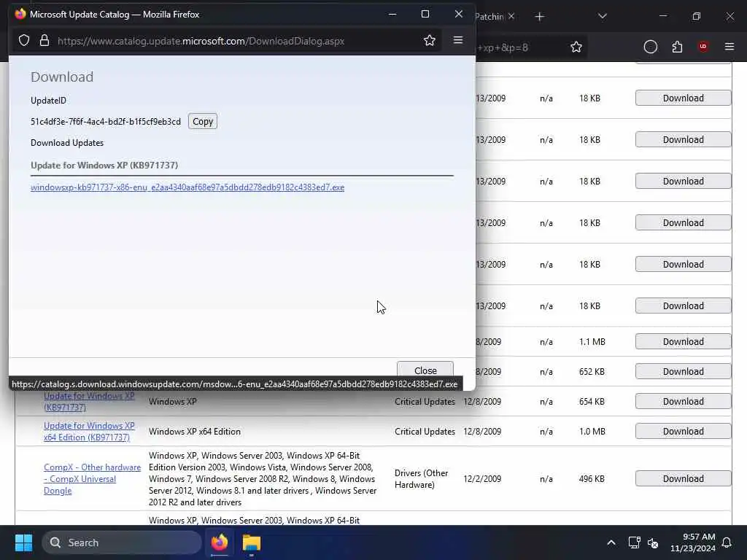Click the padlock site info icon

44,41
